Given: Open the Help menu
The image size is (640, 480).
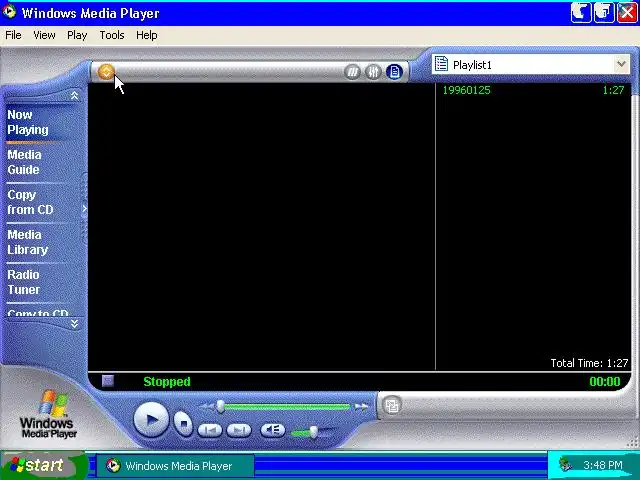Looking at the screenshot, I should [147, 35].
